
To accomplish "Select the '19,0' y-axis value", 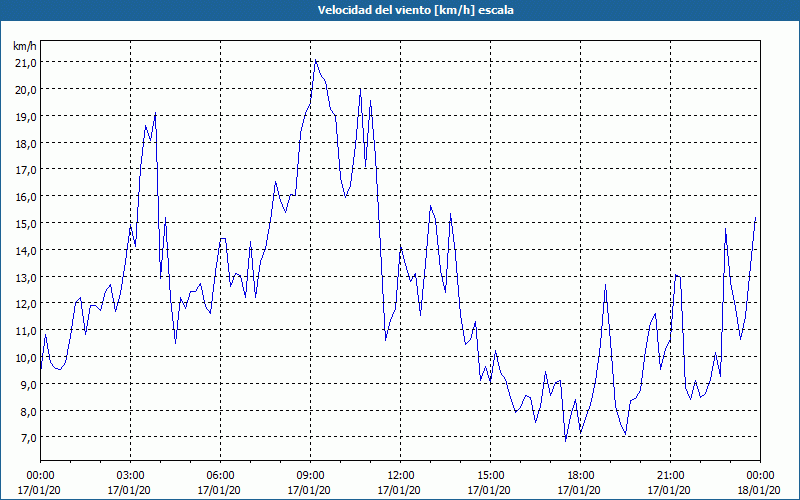I will click(26, 116).
